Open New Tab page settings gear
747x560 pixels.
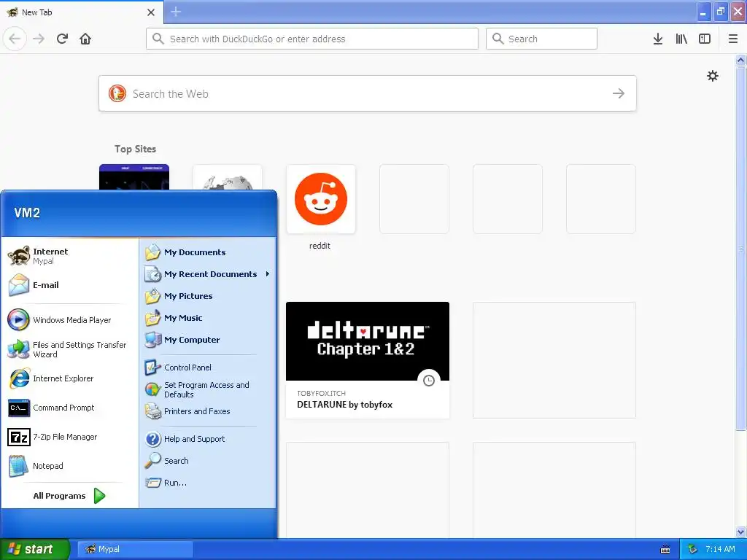(712, 76)
